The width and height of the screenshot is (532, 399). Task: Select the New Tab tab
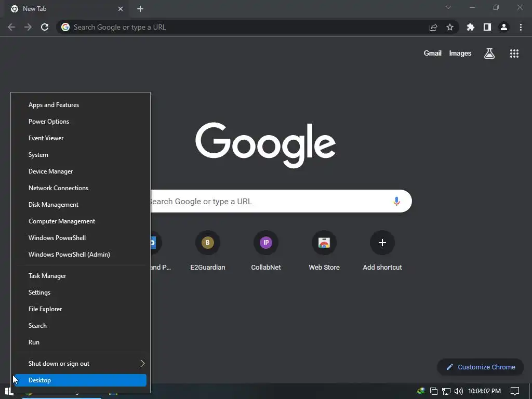point(66,9)
